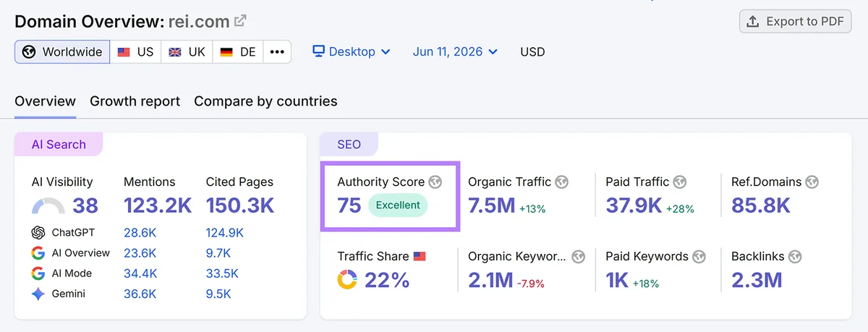Open the Jun 11, 2026 date picker

tap(455, 52)
